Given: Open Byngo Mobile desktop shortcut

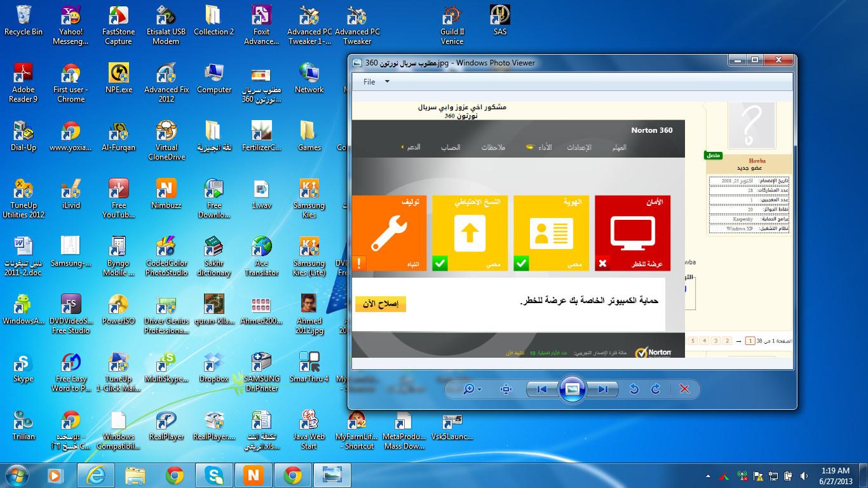Looking at the screenshot, I should coord(119,257).
